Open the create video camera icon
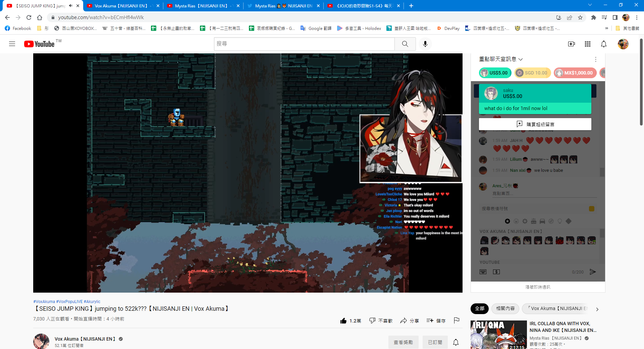 pyautogui.click(x=572, y=44)
